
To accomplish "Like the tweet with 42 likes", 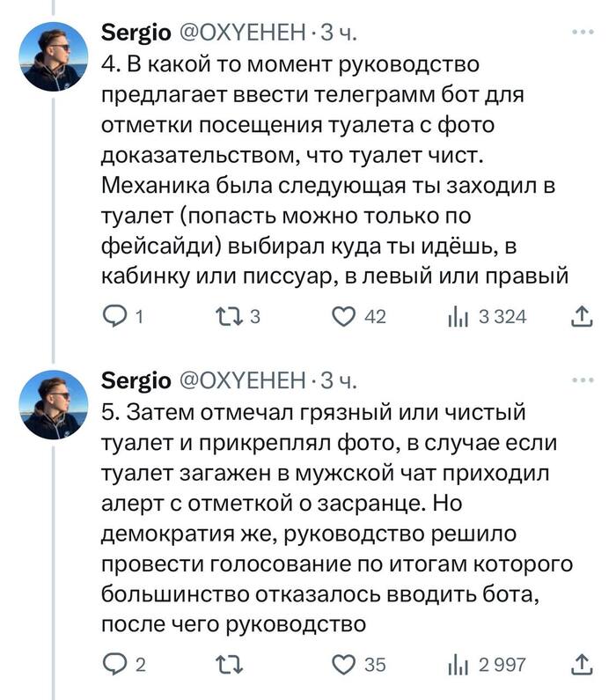I will coord(346,316).
